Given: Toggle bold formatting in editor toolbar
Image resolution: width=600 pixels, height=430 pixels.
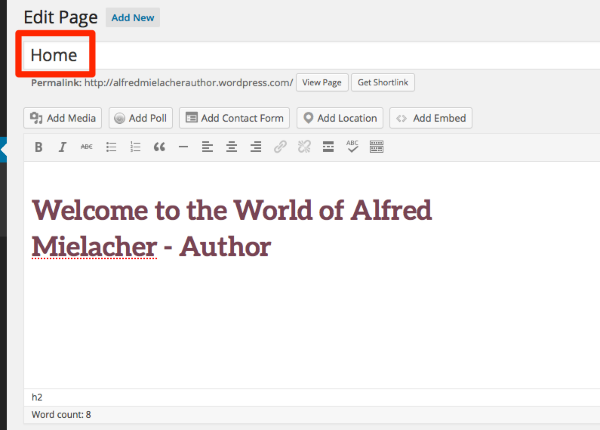Looking at the screenshot, I should [x=38, y=147].
